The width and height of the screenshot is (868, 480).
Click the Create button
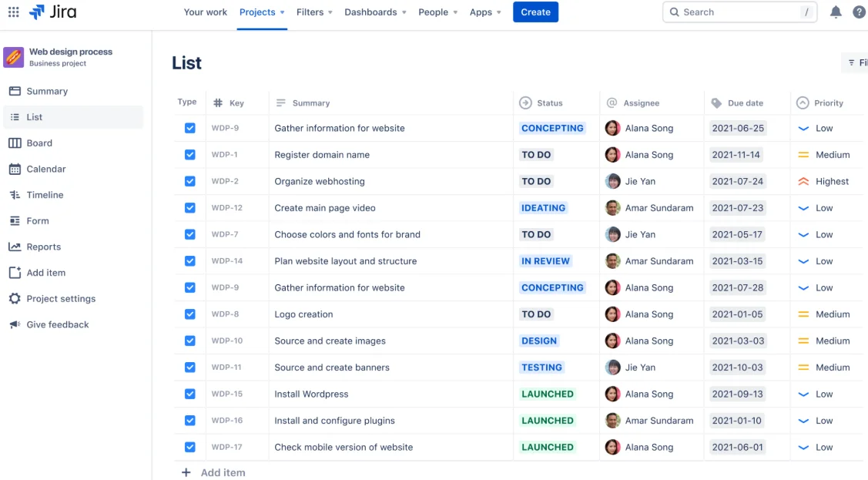[535, 12]
